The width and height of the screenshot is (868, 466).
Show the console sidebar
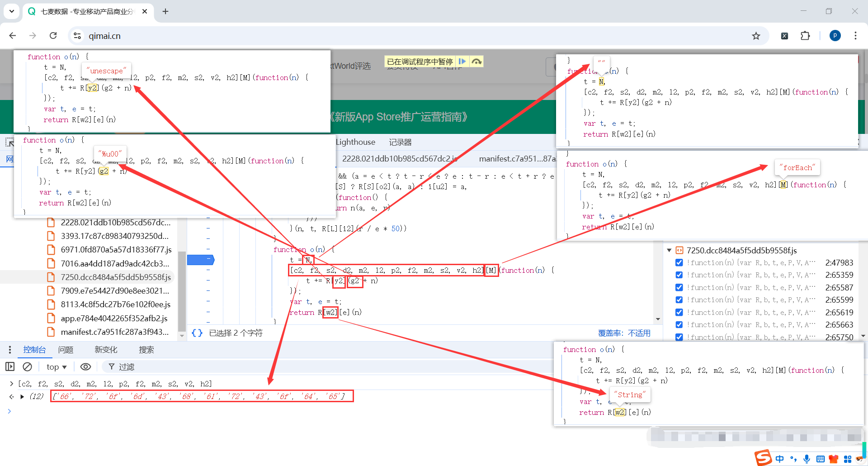pyautogui.click(x=10, y=366)
